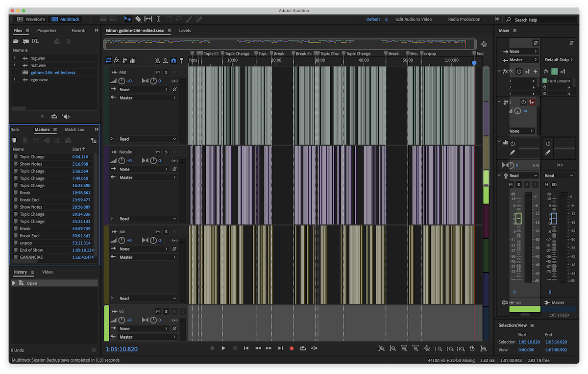Expand rog.wav in Files panel

coord(15,58)
